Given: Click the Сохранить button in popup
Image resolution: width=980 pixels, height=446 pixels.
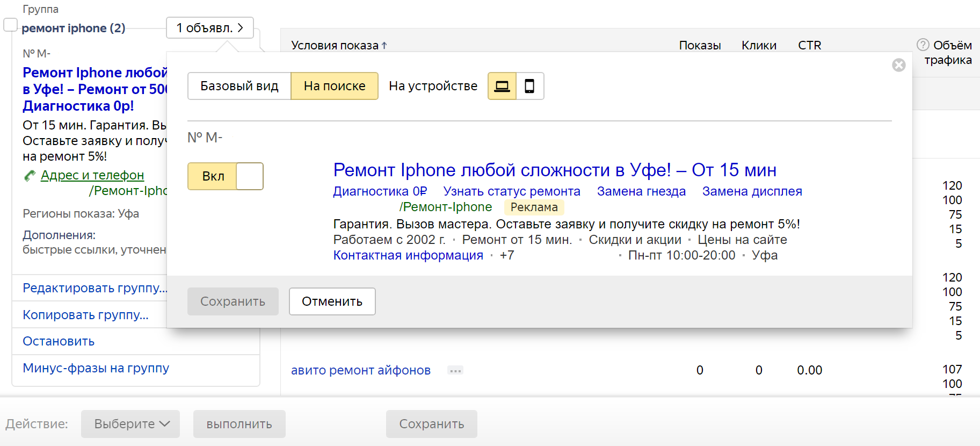Looking at the screenshot, I should click(x=233, y=301).
